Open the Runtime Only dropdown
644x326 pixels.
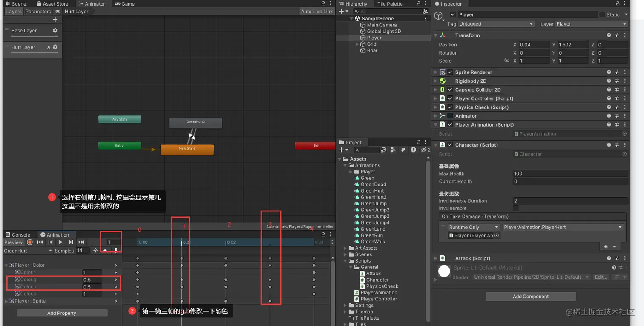(474, 228)
